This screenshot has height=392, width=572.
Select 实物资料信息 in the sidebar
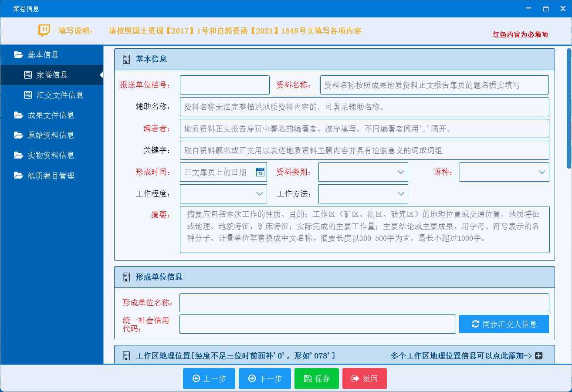tap(51, 155)
